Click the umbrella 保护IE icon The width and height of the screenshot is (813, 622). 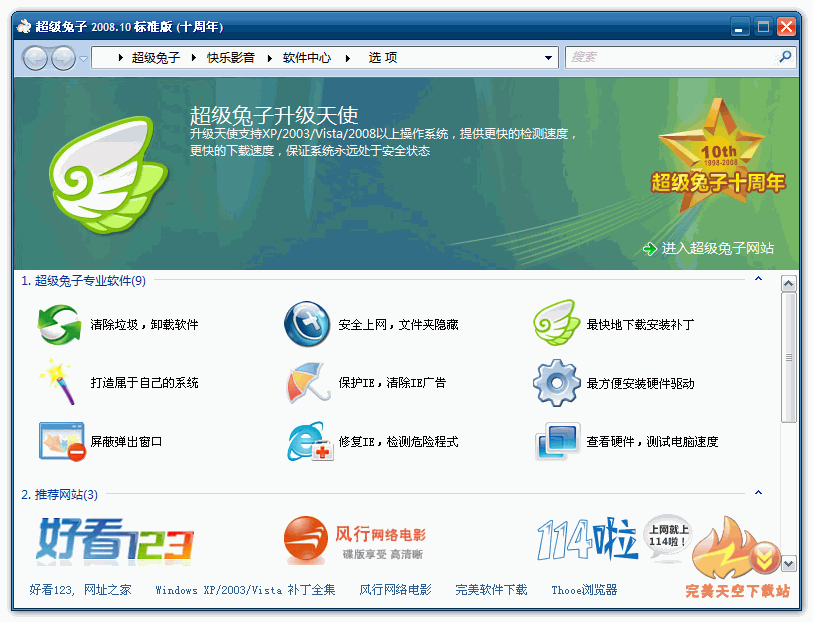click(307, 383)
